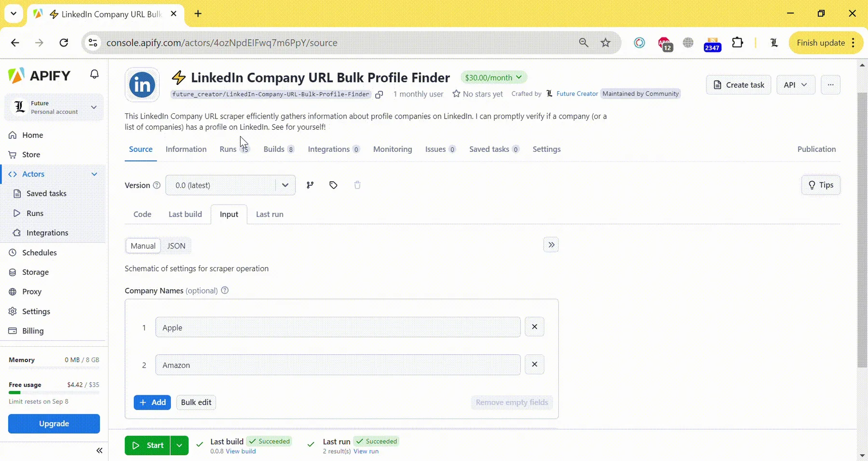Click the LinkedIn actor logo
Viewport: 868px width, 461px height.
pos(142,85)
